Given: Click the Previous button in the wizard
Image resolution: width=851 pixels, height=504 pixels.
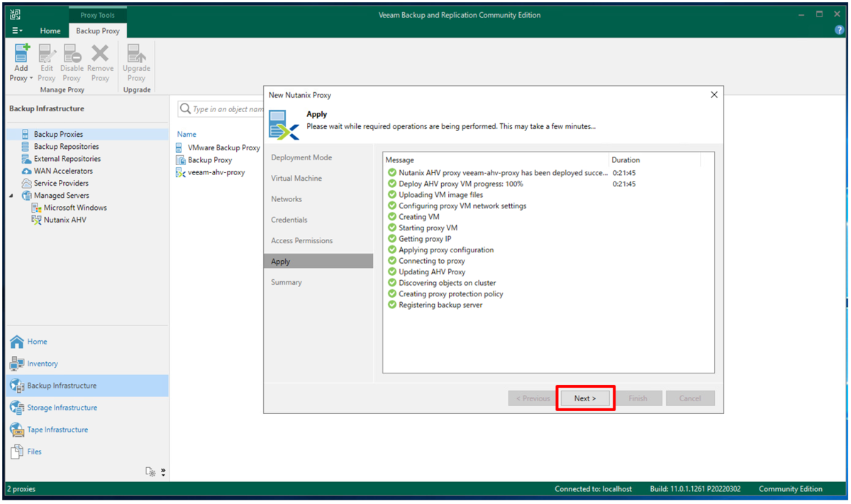Looking at the screenshot, I should coord(533,398).
